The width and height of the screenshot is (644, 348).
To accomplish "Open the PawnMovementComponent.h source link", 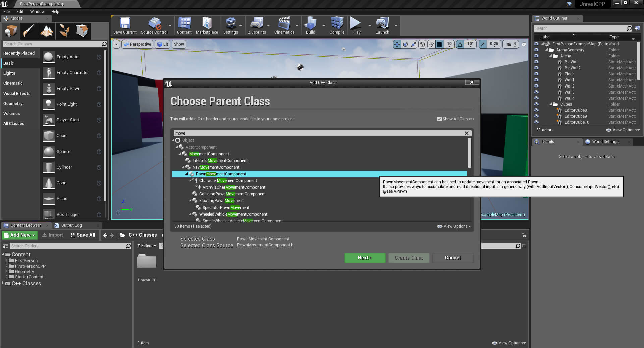I will [265, 245].
